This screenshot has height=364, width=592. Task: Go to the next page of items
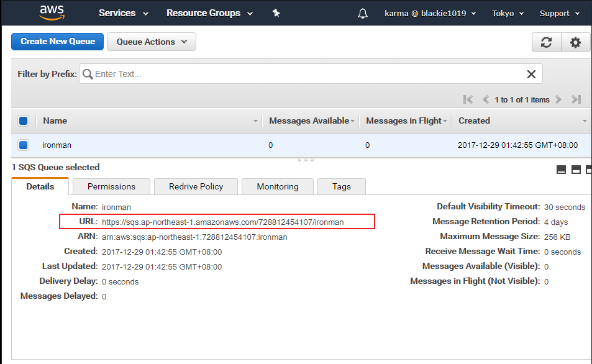pos(558,99)
